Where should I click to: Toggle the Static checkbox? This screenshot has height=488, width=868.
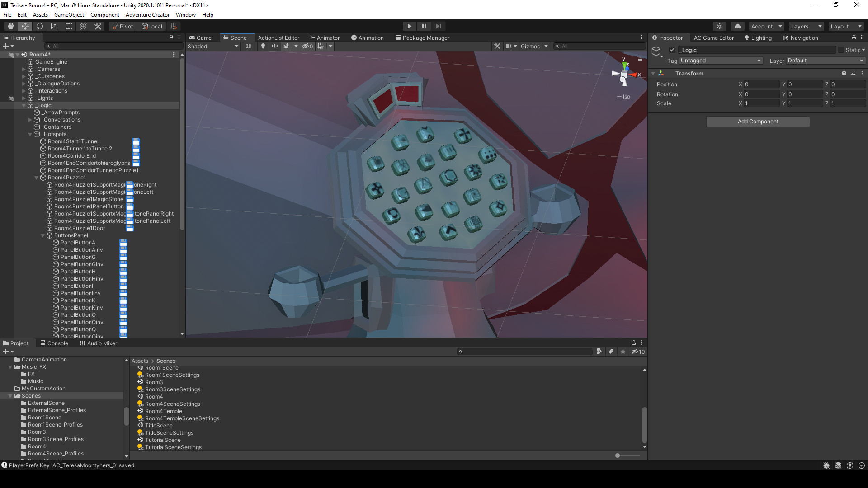[x=841, y=50]
